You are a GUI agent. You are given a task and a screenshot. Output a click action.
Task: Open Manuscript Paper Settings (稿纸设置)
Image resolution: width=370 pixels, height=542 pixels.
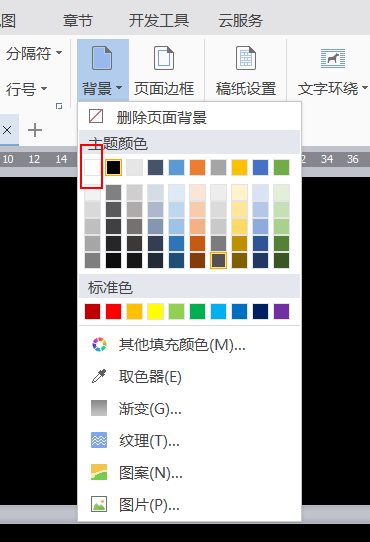[x=246, y=71]
